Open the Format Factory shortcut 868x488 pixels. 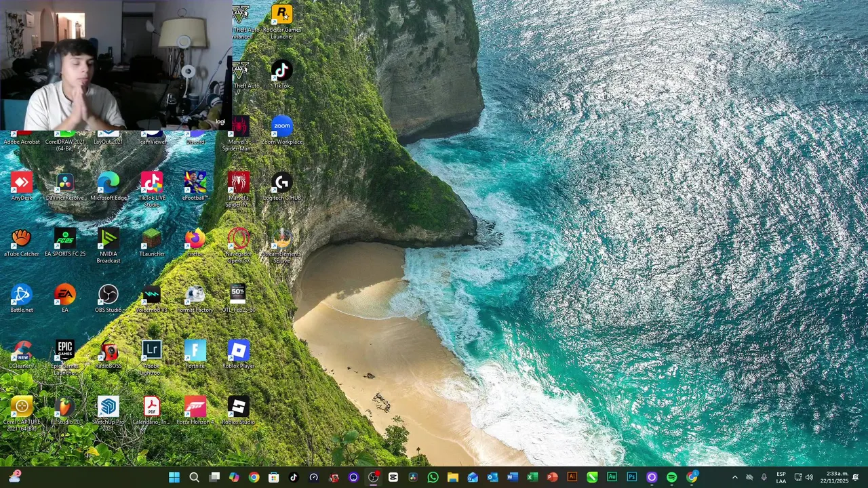pyautogui.click(x=195, y=299)
